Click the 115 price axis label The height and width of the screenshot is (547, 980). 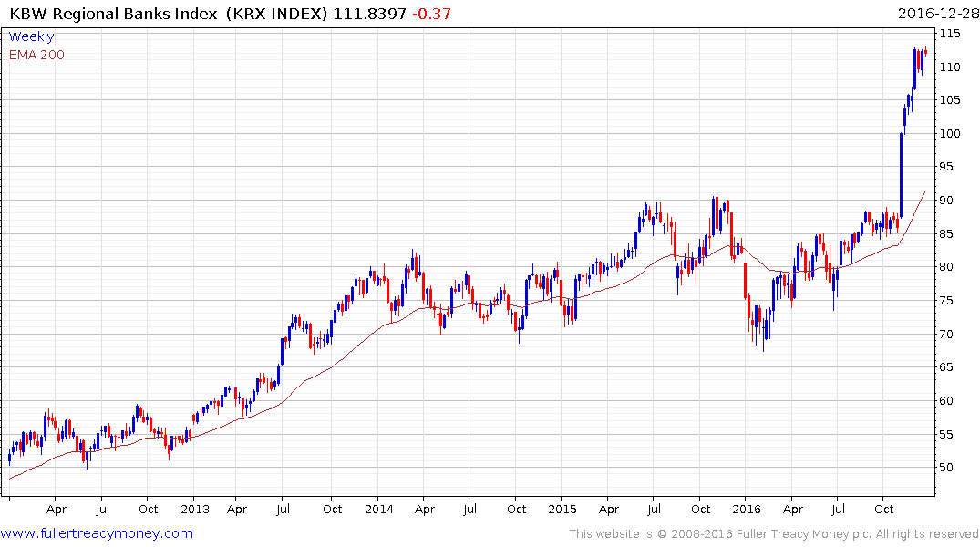coord(950,33)
